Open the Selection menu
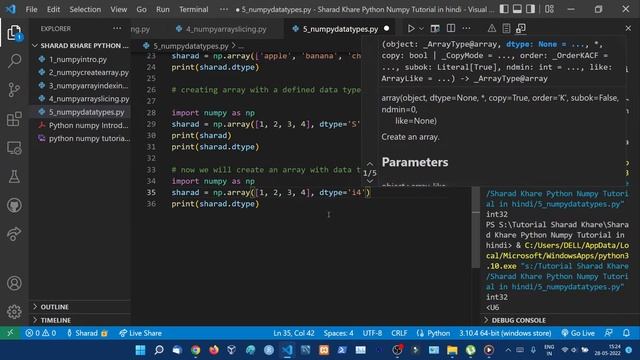The image size is (640, 360). click(x=85, y=9)
